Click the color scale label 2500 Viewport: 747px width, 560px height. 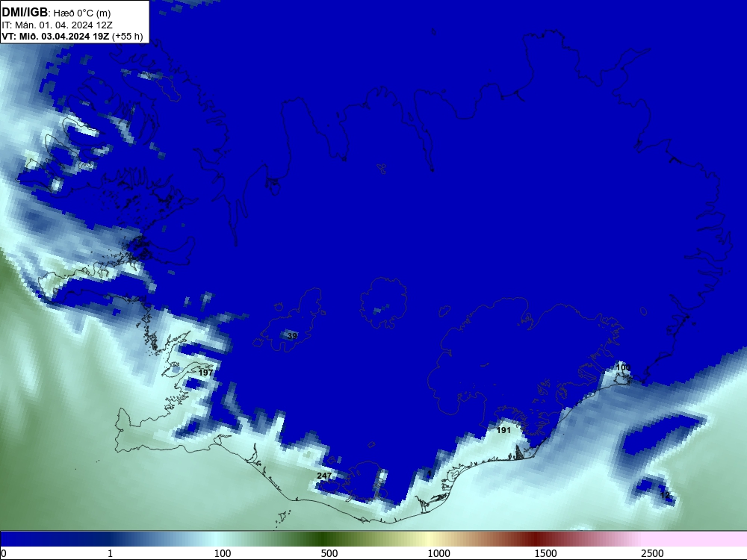(652, 553)
